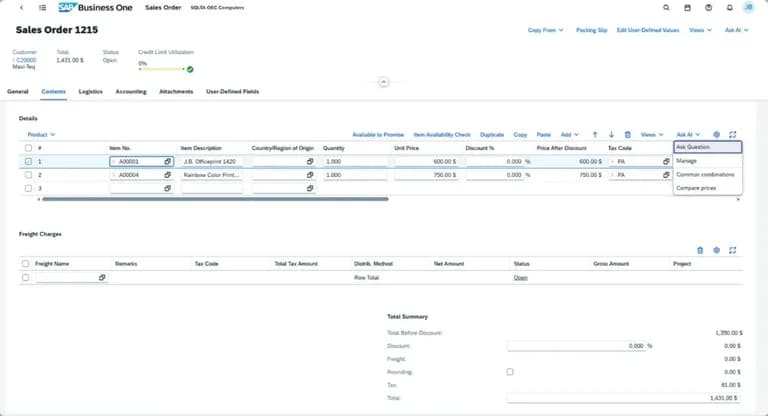Open tax code lookup in row 1
The image size is (768, 416).
[x=666, y=161]
